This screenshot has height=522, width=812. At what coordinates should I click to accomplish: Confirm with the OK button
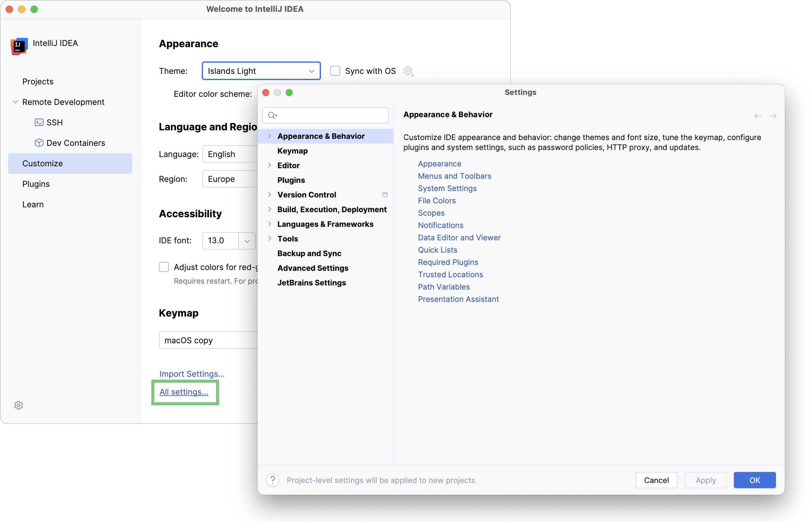[x=754, y=480]
